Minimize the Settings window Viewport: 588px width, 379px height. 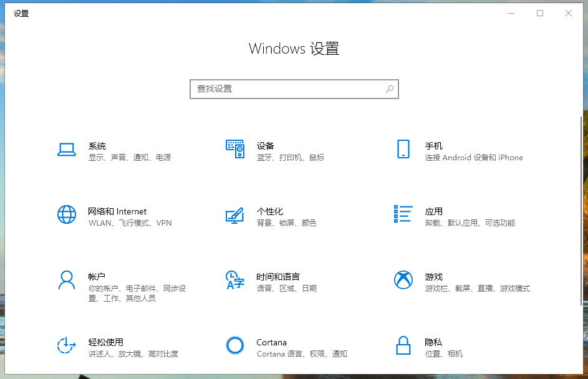[511, 12]
